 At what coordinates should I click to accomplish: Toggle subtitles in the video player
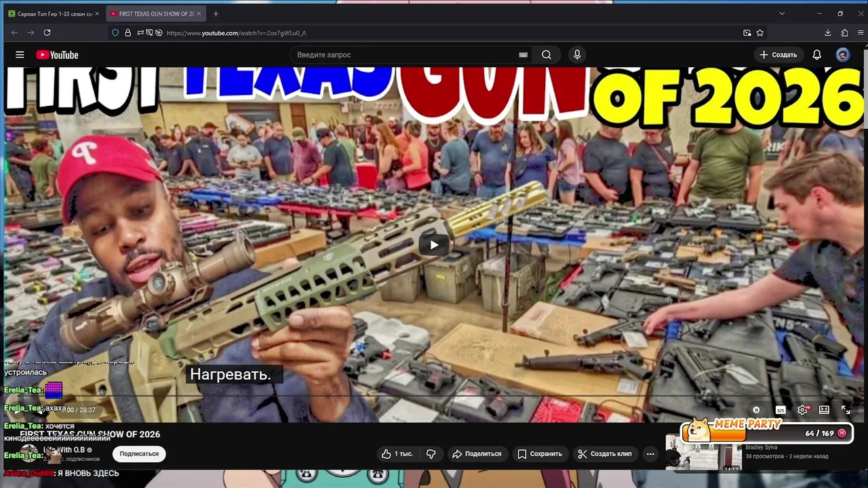pyautogui.click(x=781, y=410)
